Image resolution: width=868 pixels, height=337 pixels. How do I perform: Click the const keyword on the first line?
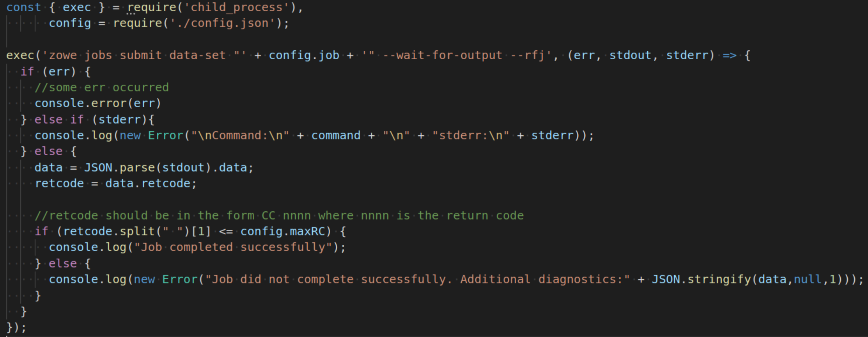[x=23, y=7]
